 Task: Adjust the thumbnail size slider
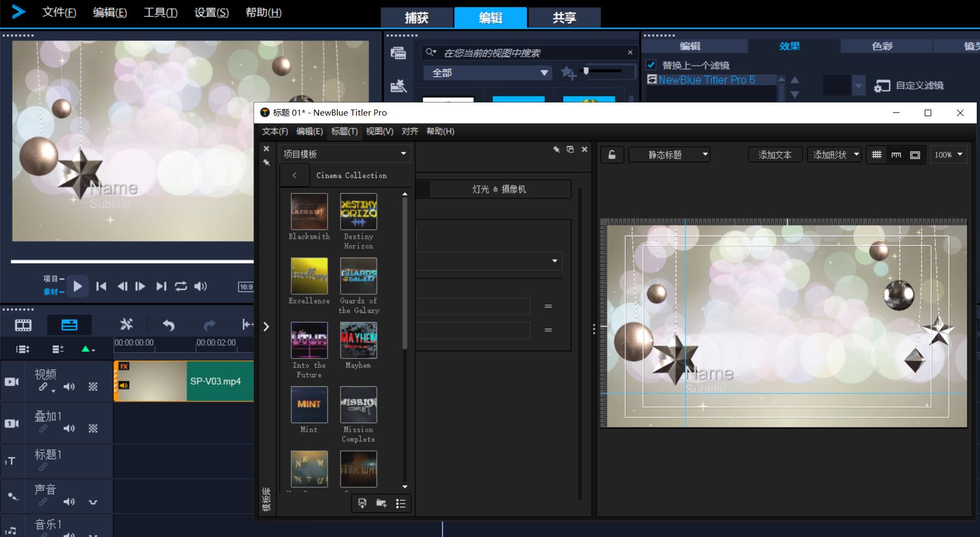(x=586, y=71)
